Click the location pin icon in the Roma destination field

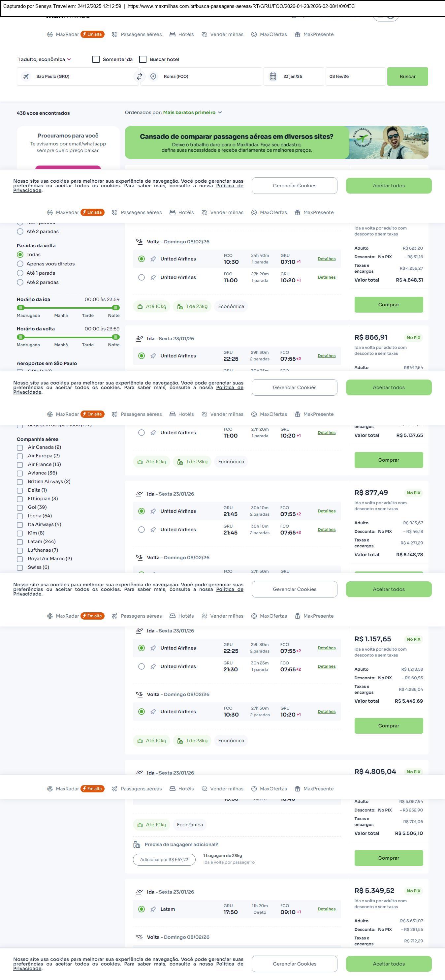153,77
